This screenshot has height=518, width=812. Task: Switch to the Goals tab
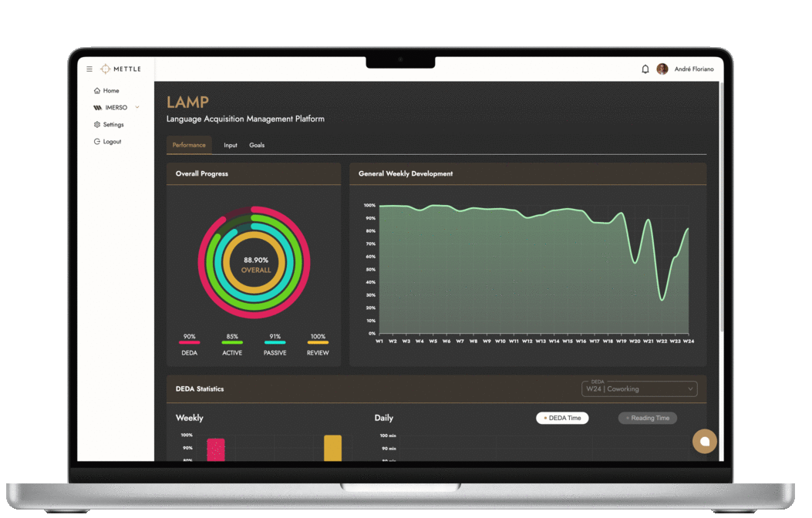257,145
